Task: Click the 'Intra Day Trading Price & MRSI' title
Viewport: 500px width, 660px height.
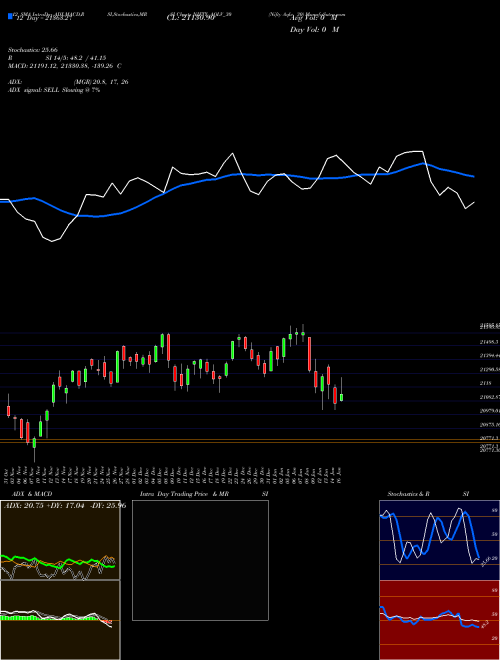Action: (x=204, y=494)
